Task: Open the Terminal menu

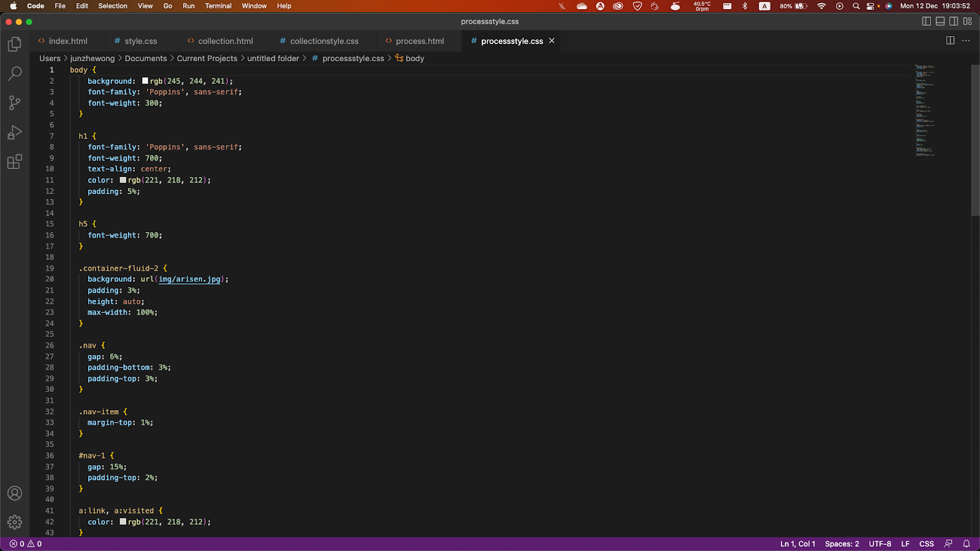Action: [218, 6]
